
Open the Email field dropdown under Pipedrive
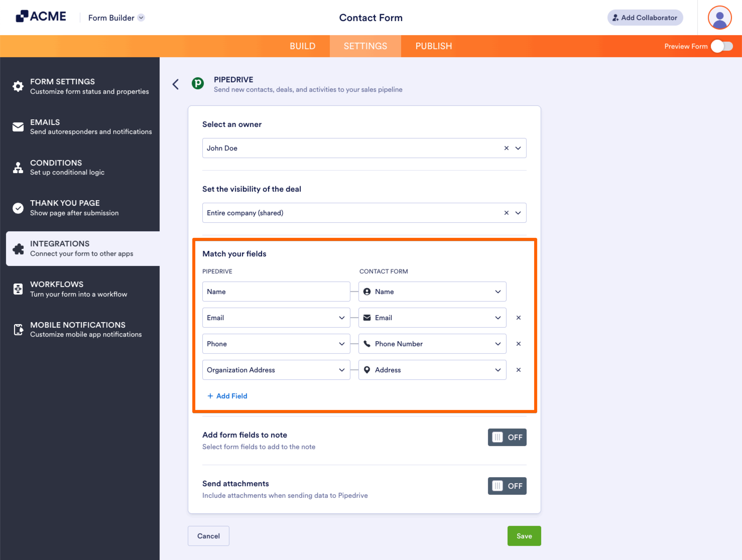(342, 318)
